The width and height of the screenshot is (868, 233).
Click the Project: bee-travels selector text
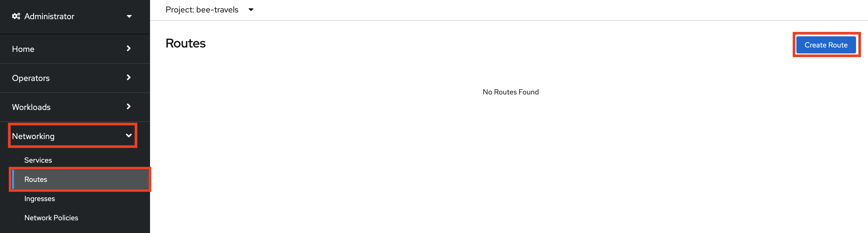click(202, 10)
